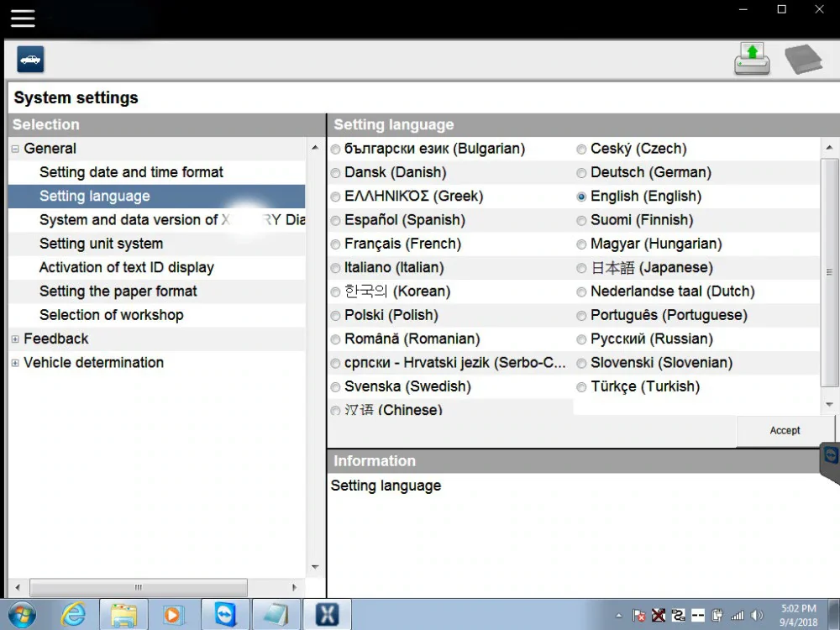Select Setting language tree item

click(x=156, y=196)
